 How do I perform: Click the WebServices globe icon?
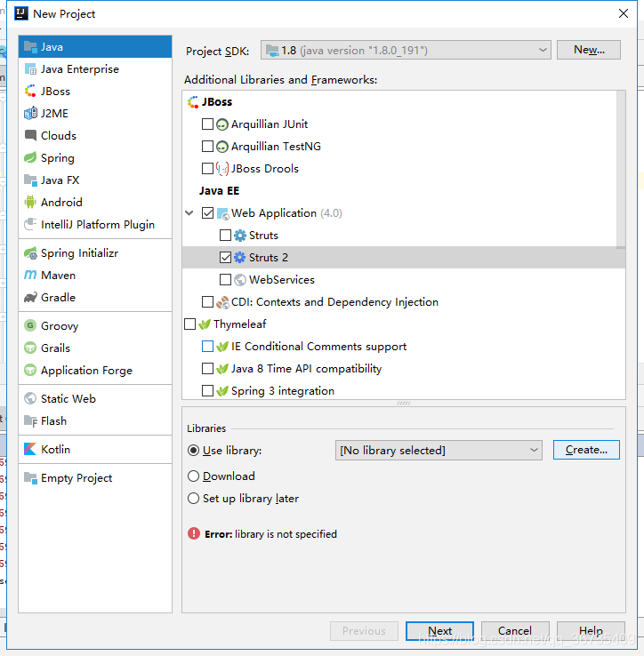(x=239, y=279)
